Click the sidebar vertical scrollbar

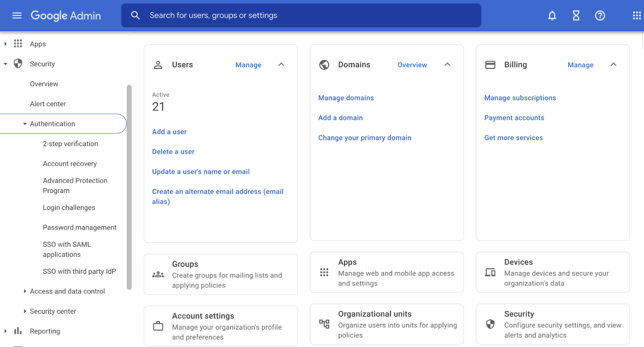[x=129, y=187]
